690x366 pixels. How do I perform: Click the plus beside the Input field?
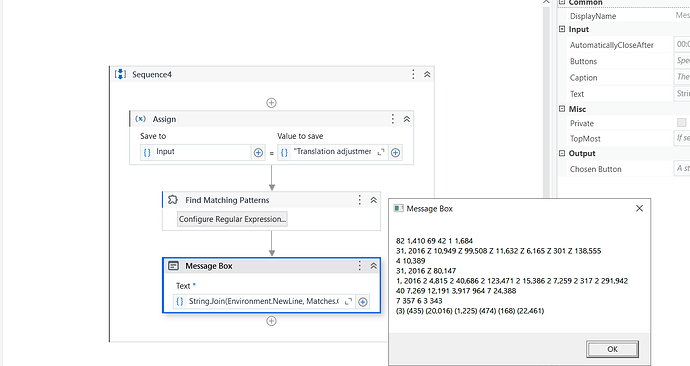(x=258, y=153)
